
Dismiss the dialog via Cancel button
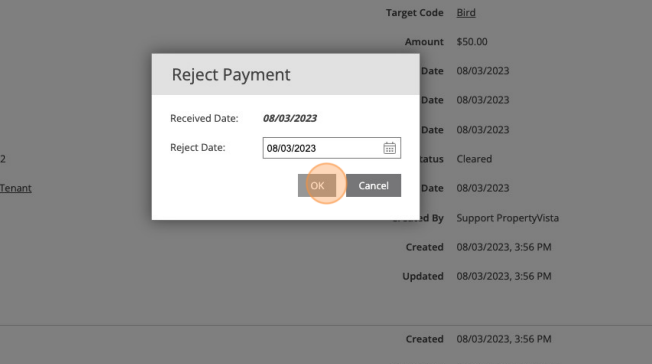(x=373, y=186)
